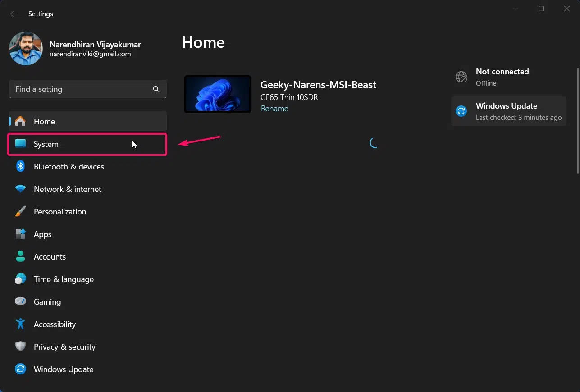Open Personalization label
This screenshot has height=392, width=580.
[60, 212]
